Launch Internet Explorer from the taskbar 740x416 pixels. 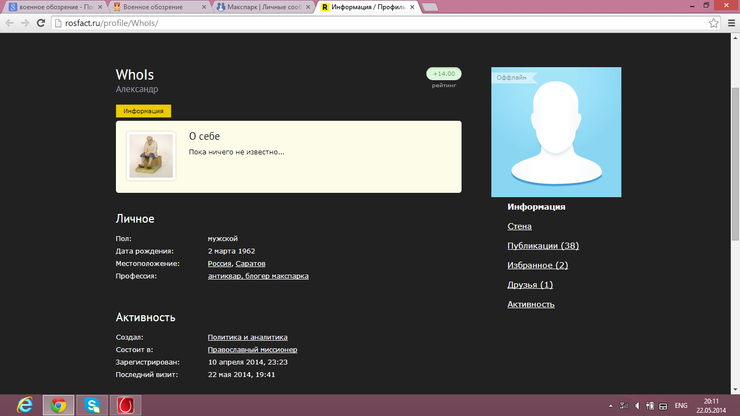point(25,405)
